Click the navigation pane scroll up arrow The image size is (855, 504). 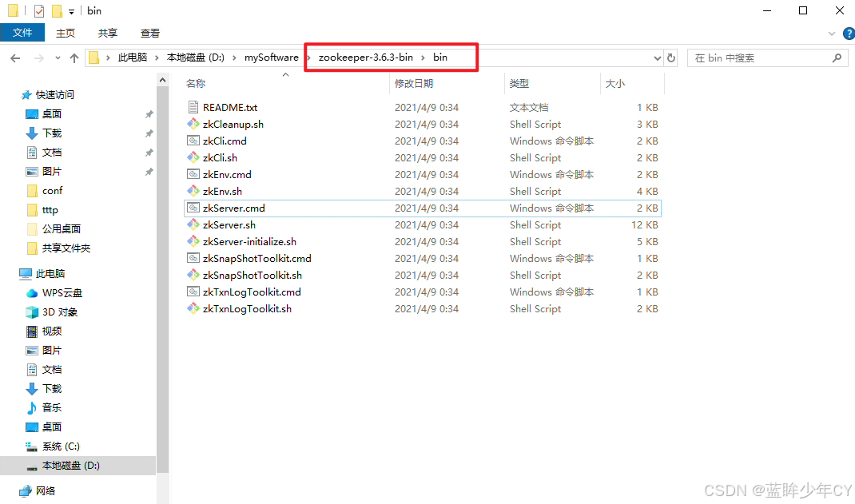[162, 80]
